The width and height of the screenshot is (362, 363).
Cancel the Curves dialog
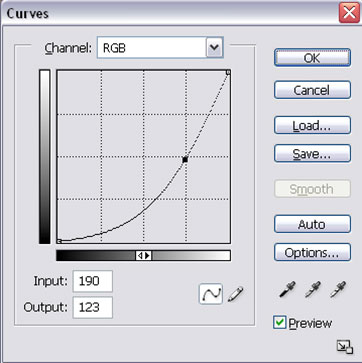point(312,90)
